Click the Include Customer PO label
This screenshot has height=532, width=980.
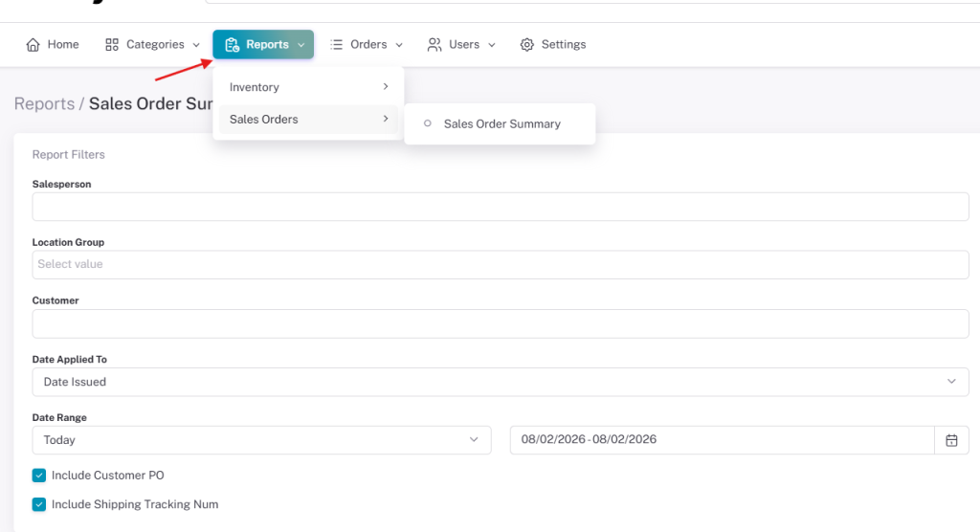coord(107,476)
